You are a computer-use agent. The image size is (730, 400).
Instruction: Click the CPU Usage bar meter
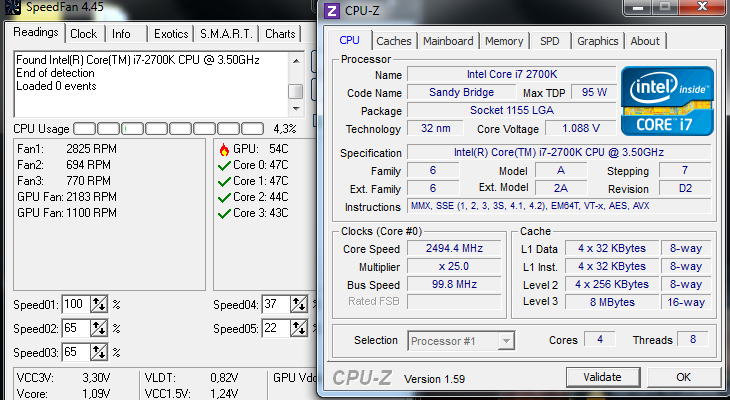pyautogui.click(x=169, y=129)
